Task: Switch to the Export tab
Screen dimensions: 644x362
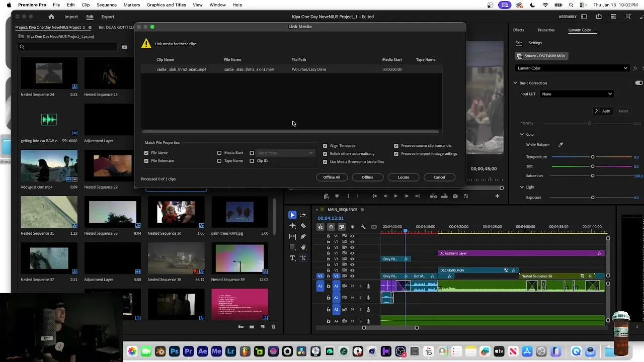Action: (x=108, y=17)
